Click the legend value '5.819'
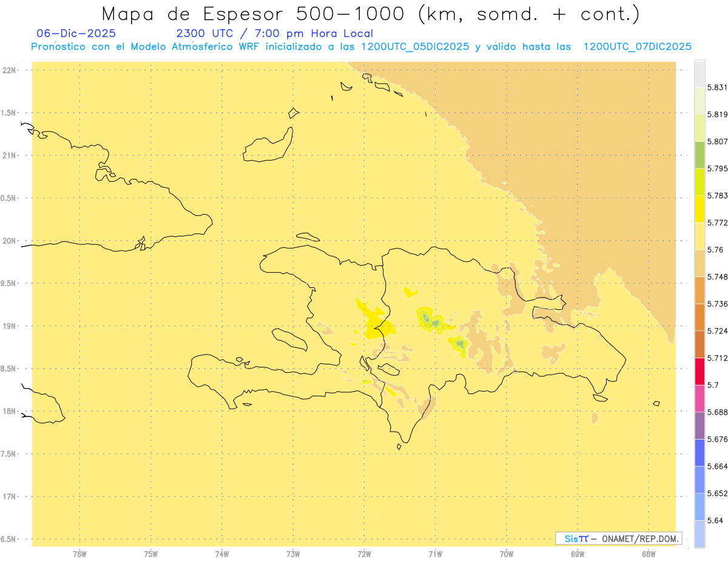728x562 pixels. click(x=718, y=115)
